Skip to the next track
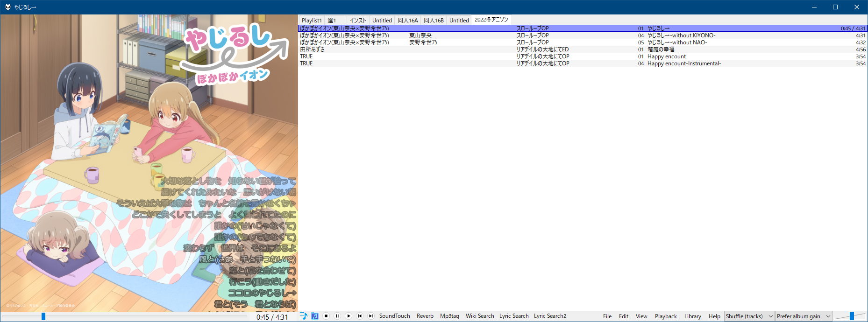Screen dimensions: 868x322 point(371,316)
